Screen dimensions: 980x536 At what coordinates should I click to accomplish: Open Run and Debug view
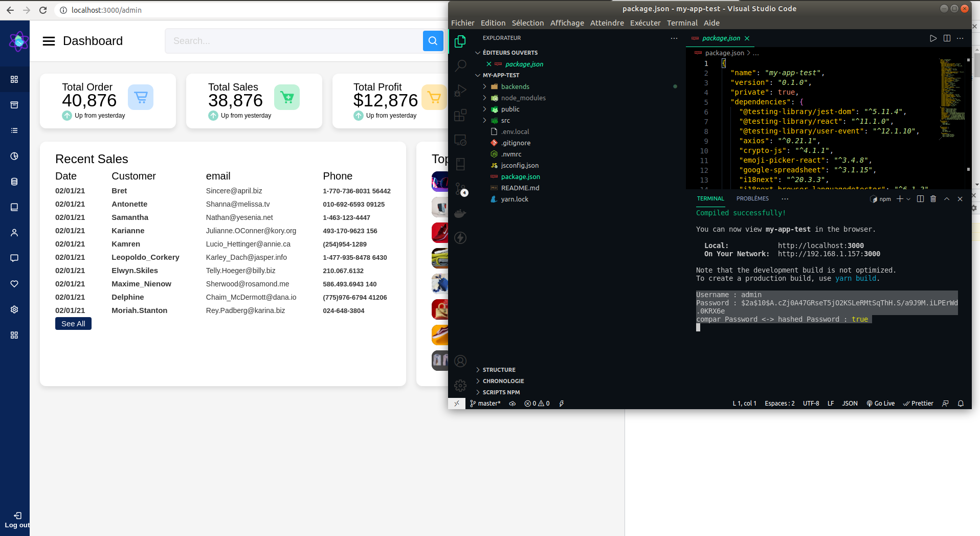tap(460, 91)
